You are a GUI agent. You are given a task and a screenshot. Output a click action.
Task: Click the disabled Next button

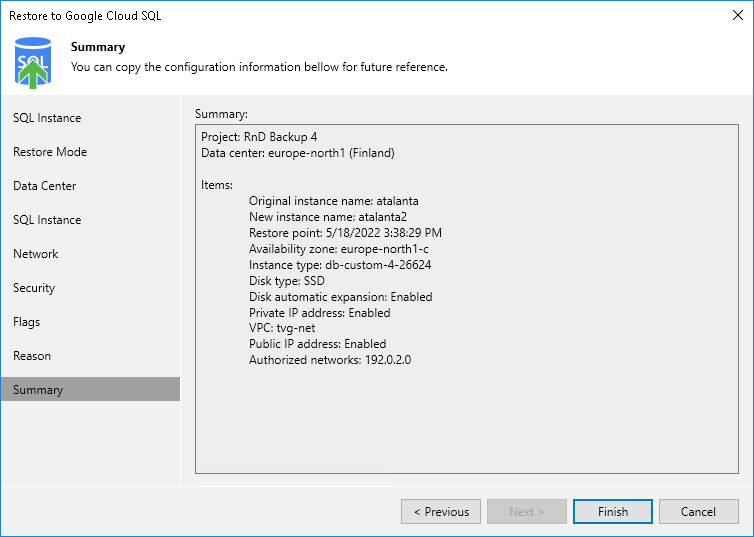coord(527,512)
